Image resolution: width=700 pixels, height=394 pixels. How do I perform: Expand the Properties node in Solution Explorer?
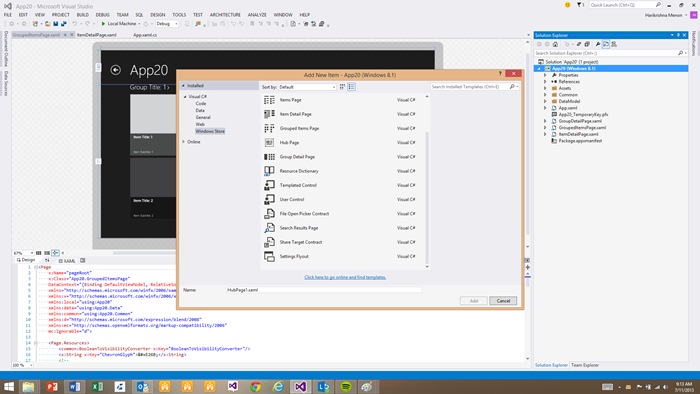coord(545,75)
